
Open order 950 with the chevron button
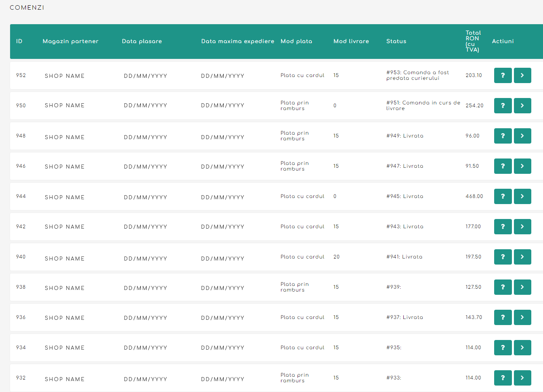pyautogui.click(x=522, y=106)
